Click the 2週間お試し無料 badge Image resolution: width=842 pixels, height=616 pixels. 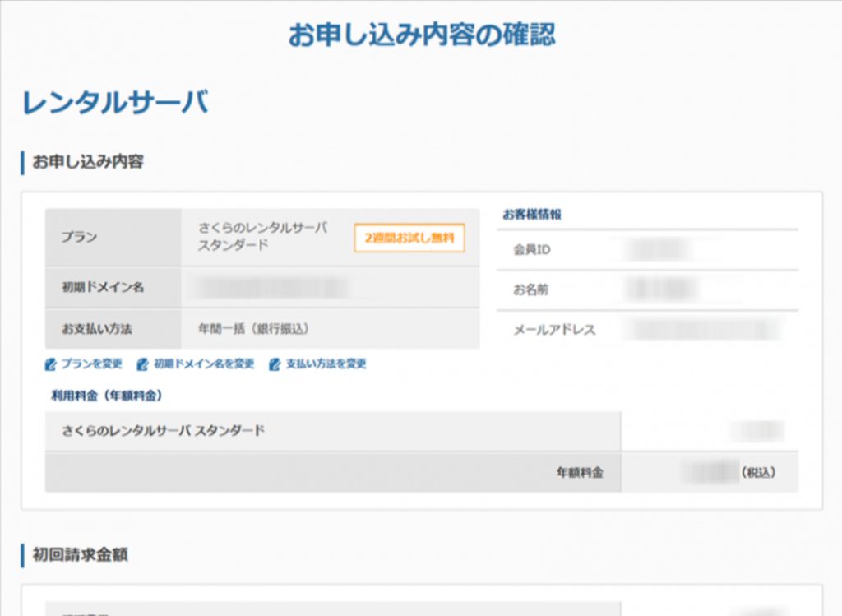tap(409, 238)
